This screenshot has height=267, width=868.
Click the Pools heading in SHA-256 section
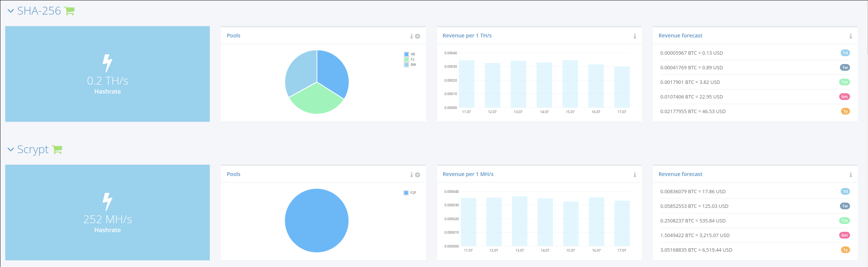pos(233,36)
